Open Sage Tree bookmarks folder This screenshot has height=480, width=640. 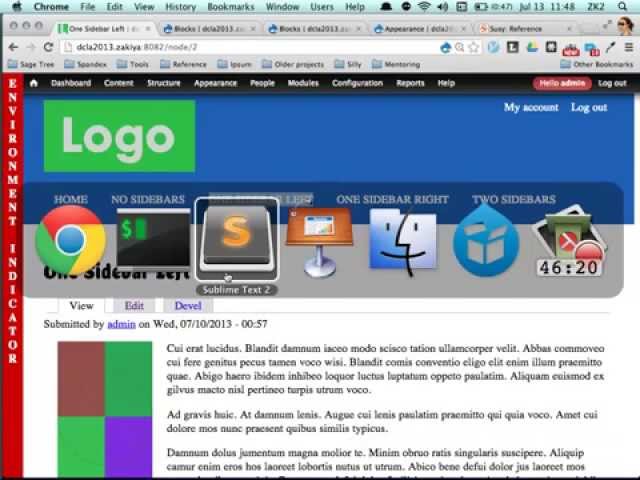pyautogui.click(x=31, y=64)
